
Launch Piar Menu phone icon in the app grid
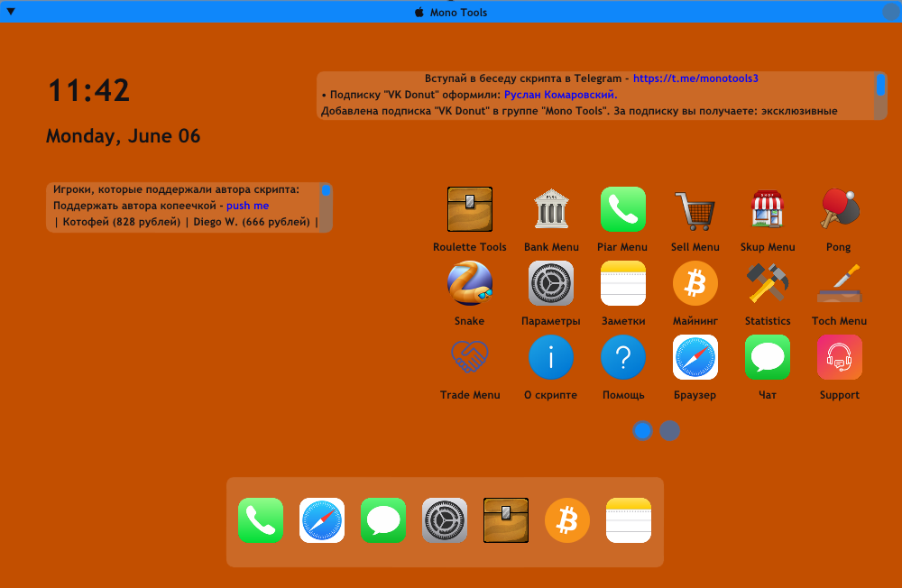(x=623, y=209)
